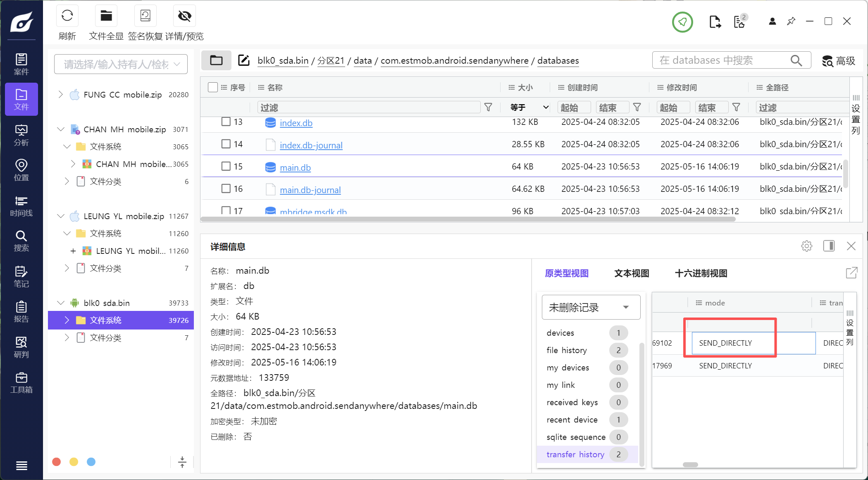
Task: Check the box for row 15 main.db
Action: (226, 166)
